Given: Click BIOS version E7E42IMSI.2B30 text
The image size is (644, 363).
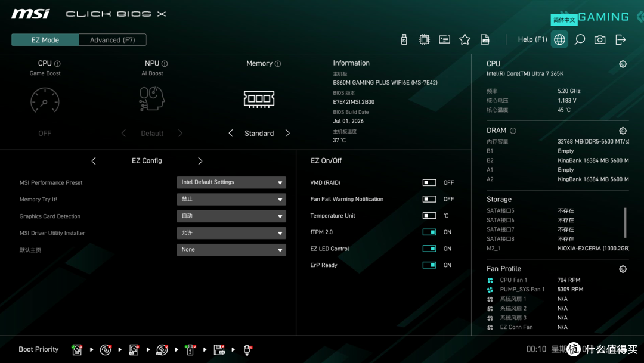Looking at the screenshot, I should point(354,102).
